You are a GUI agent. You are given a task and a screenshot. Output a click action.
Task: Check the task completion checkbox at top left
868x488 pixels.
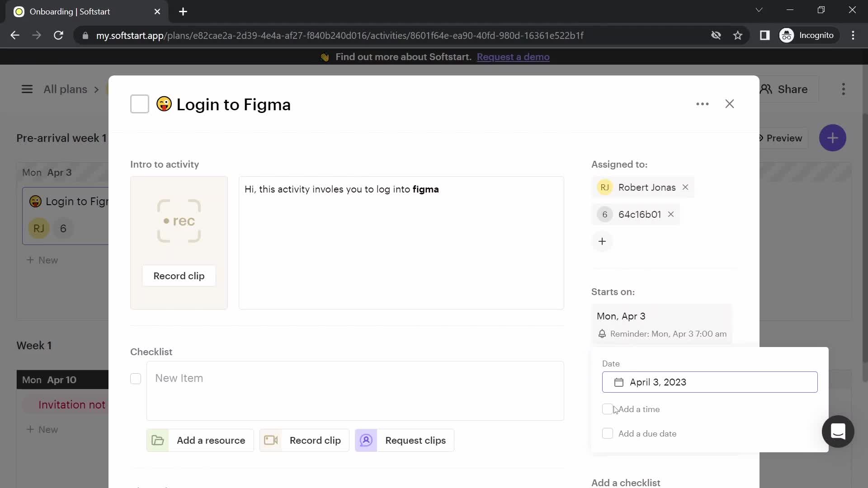point(139,104)
